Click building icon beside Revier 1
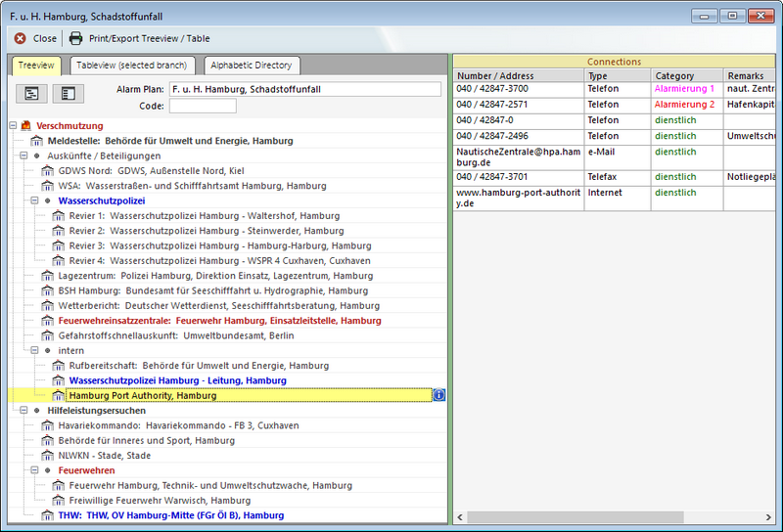 pos(59,215)
